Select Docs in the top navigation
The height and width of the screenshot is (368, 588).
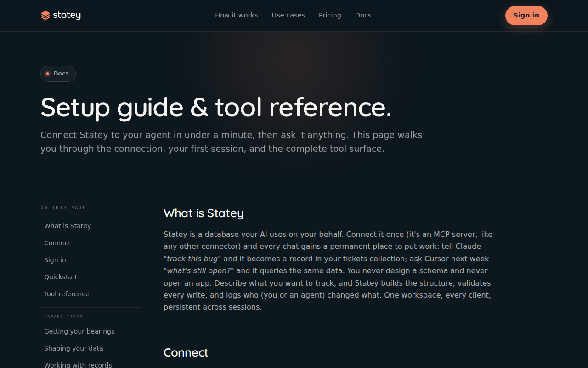(x=363, y=15)
